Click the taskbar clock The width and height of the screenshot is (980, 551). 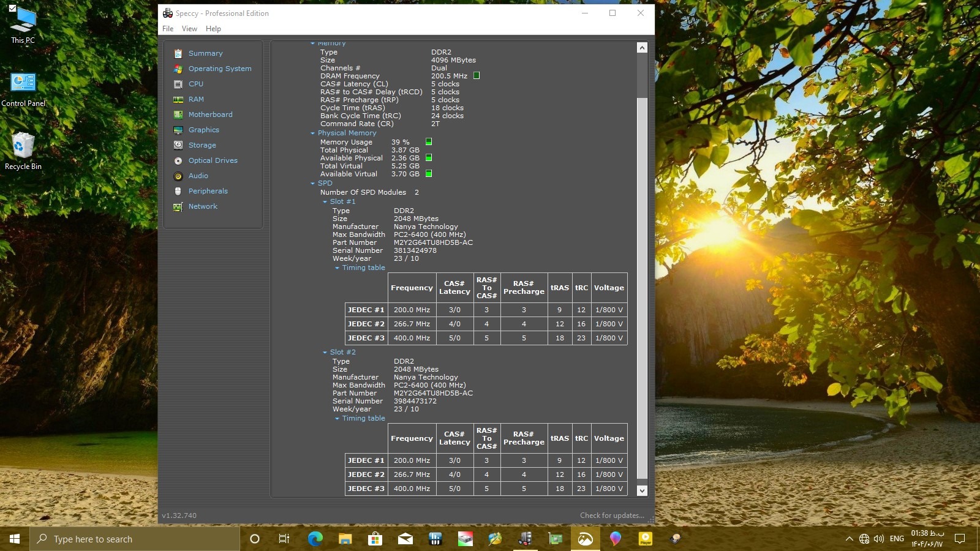pos(927,539)
